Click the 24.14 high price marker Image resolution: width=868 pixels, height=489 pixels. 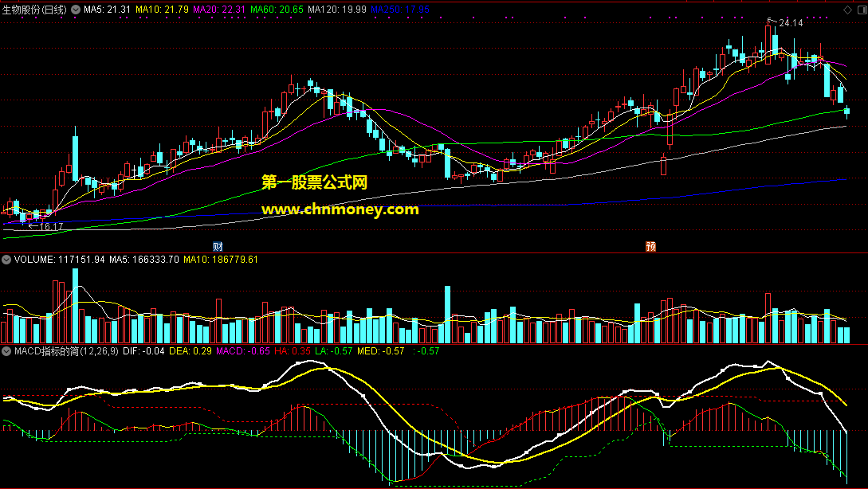(791, 23)
